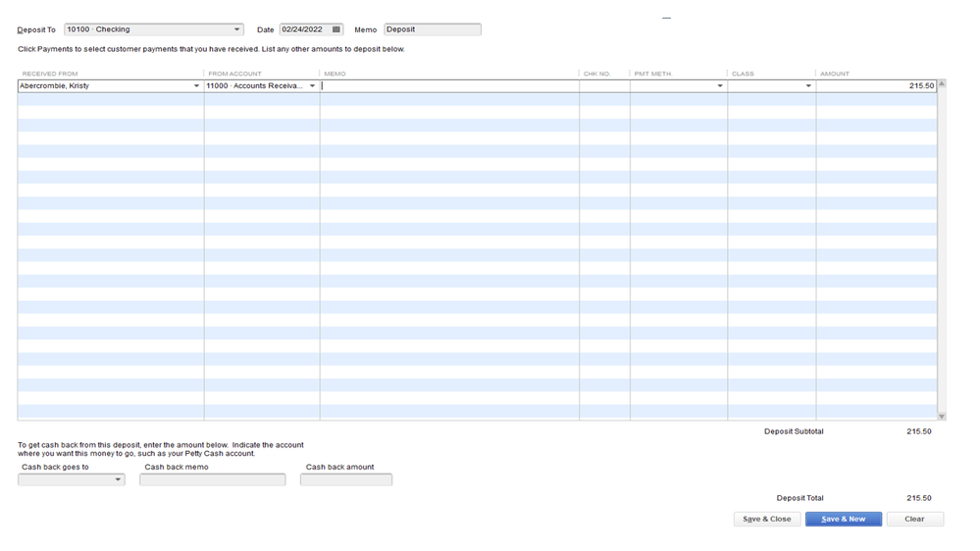Click the Amount column header

pyautogui.click(x=835, y=74)
